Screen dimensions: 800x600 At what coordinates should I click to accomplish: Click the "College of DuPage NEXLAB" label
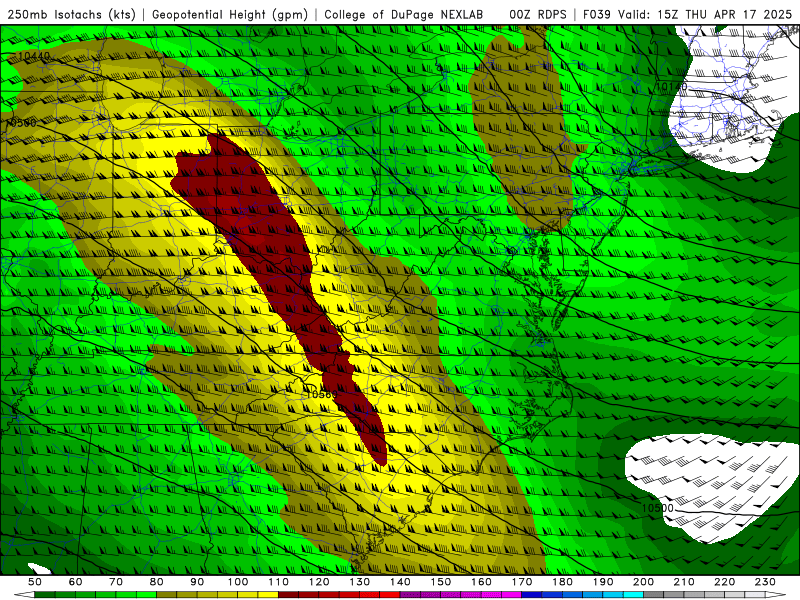tap(404, 14)
